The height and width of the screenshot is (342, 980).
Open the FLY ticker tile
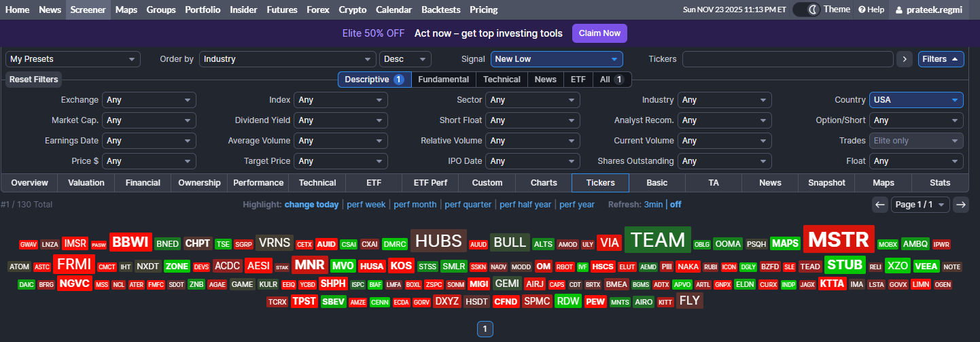coord(690,301)
